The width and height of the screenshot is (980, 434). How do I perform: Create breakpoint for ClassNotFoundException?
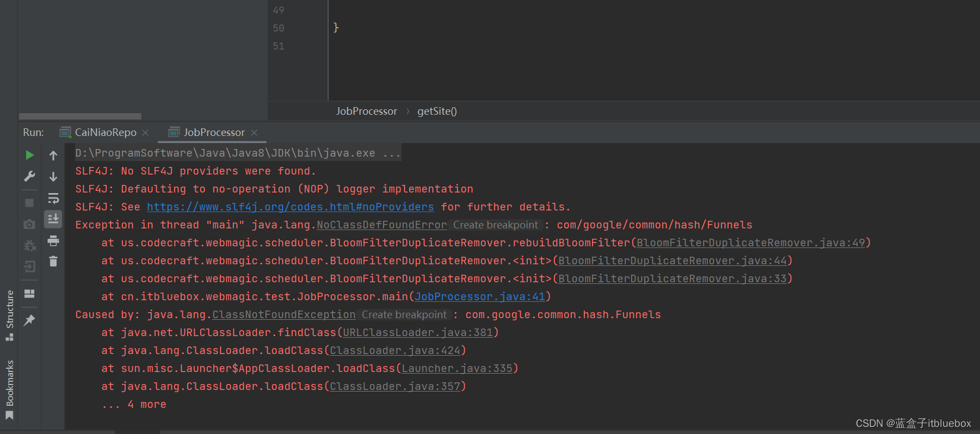404,315
